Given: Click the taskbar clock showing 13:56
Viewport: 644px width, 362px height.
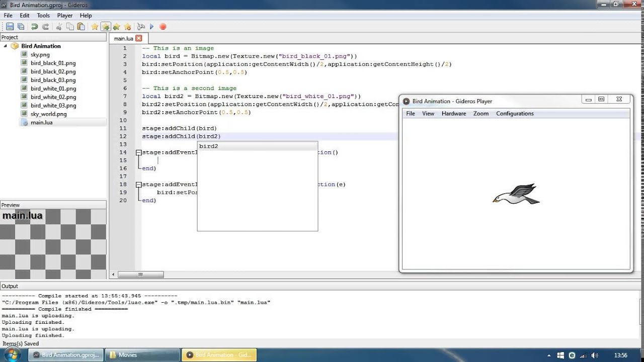Looking at the screenshot, I should 621,355.
